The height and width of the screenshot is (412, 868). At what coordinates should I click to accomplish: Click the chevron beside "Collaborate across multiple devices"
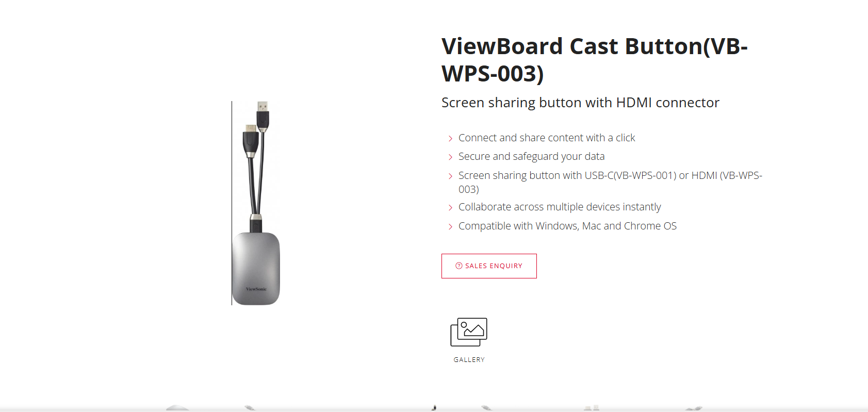(450, 208)
